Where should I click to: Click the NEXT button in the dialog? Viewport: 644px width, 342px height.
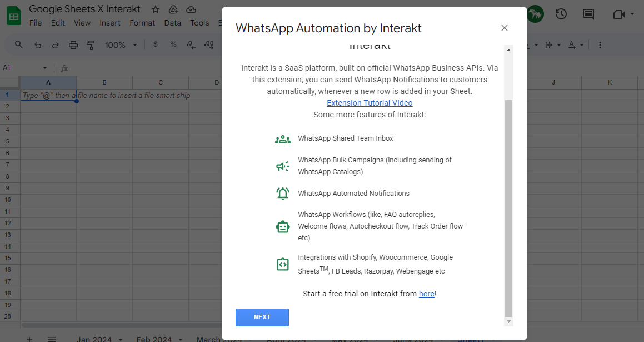click(262, 317)
